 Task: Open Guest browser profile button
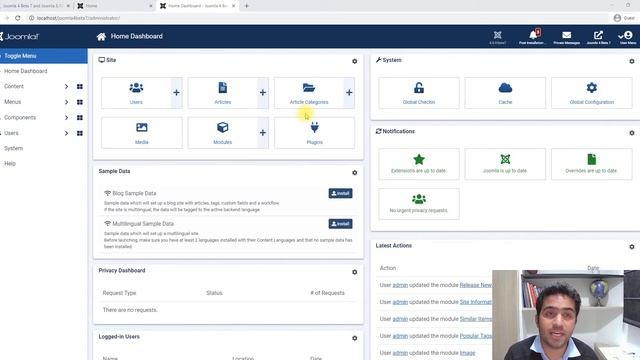point(624,18)
